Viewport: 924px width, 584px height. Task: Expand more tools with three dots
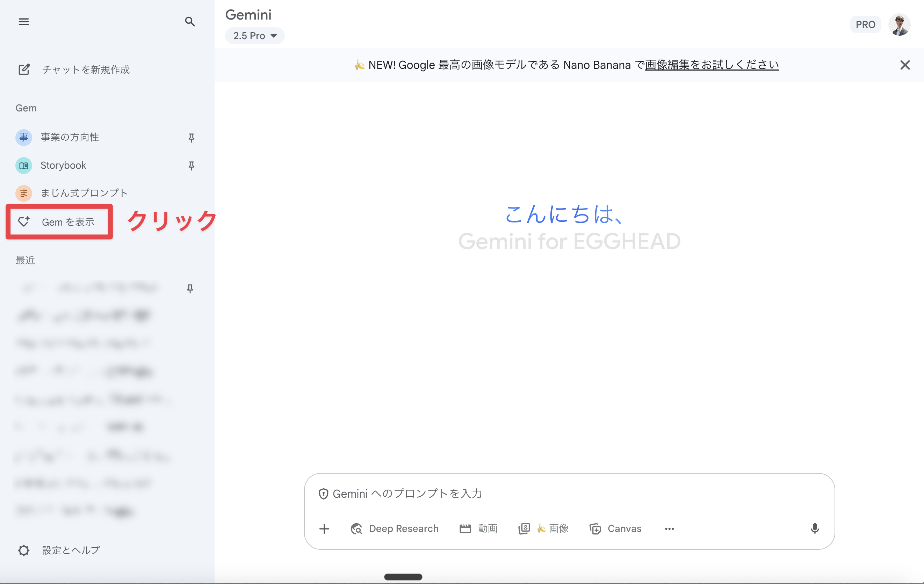[x=669, y=529]
